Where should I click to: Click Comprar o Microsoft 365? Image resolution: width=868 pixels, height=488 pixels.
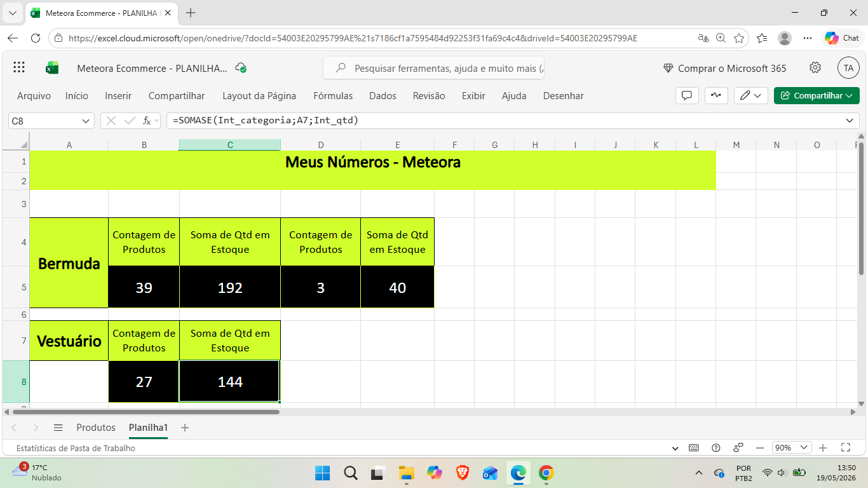(x=724, y=68)
